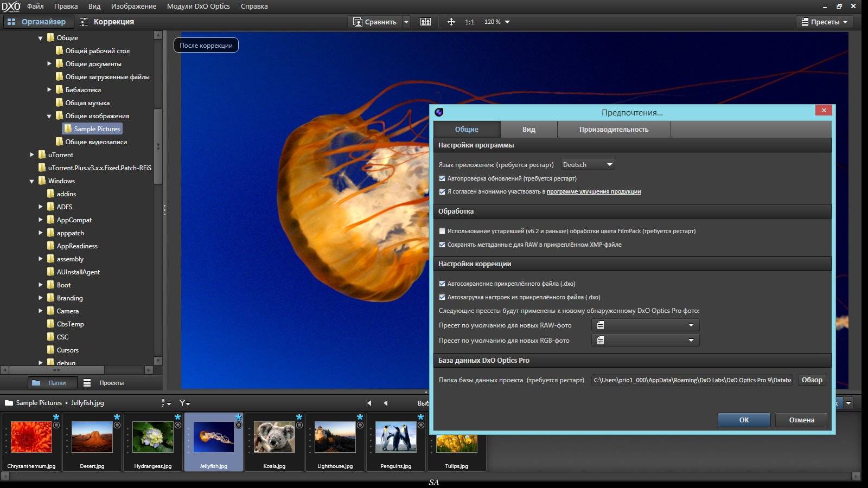868x488 pixels.
Task: Collapse the Общие изображения folder
Action: tap(49, 116)
